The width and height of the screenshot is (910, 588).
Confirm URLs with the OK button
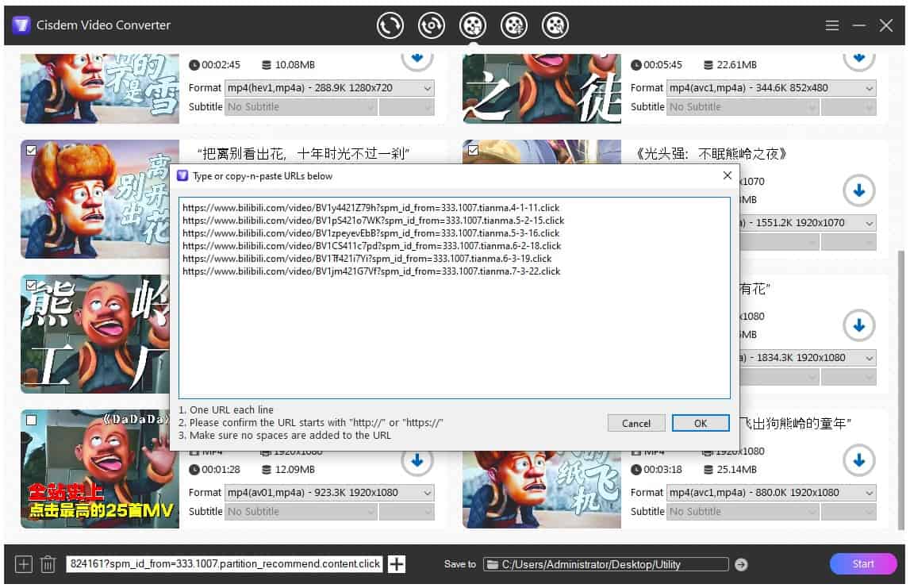click(x=701, y=423)
